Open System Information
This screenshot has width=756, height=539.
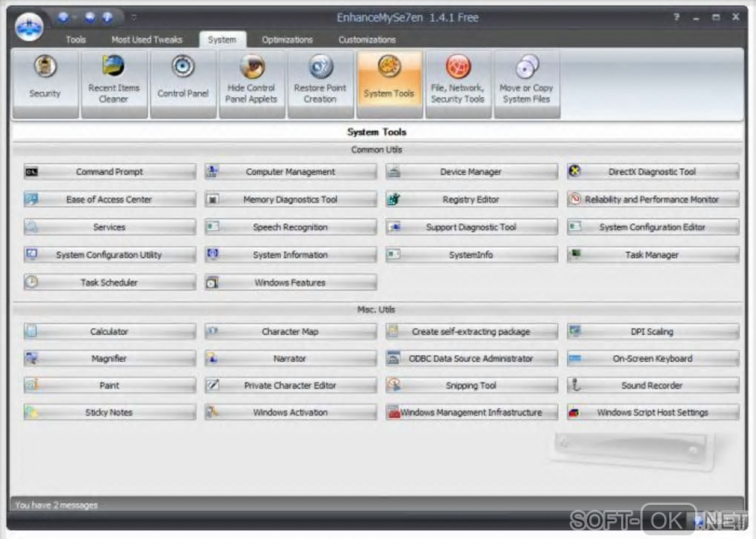291,254
